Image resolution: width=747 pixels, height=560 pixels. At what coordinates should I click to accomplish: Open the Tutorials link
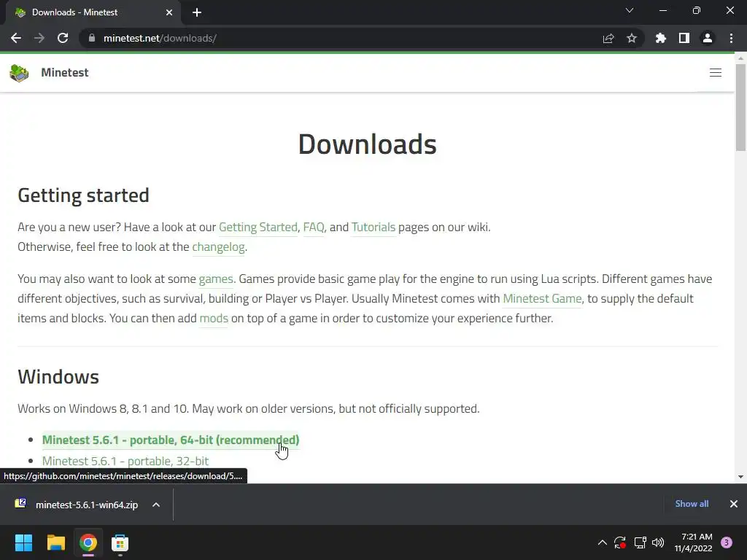point(373,227)
